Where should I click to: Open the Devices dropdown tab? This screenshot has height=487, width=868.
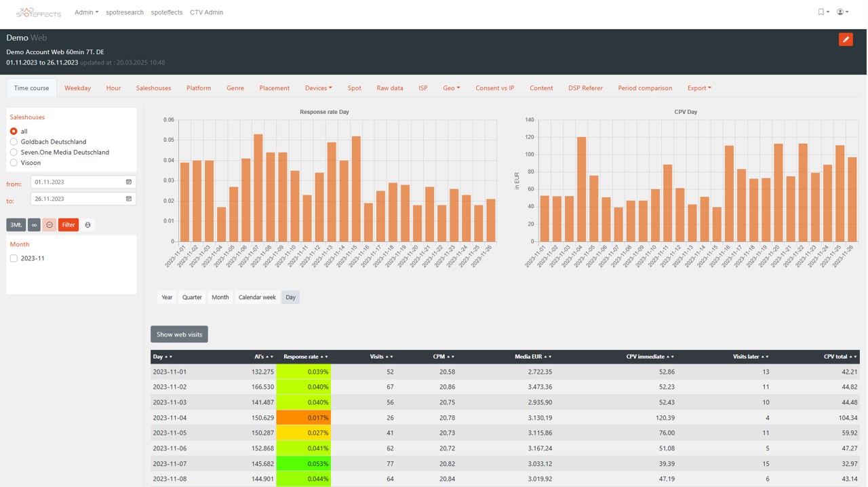point(318,88)
